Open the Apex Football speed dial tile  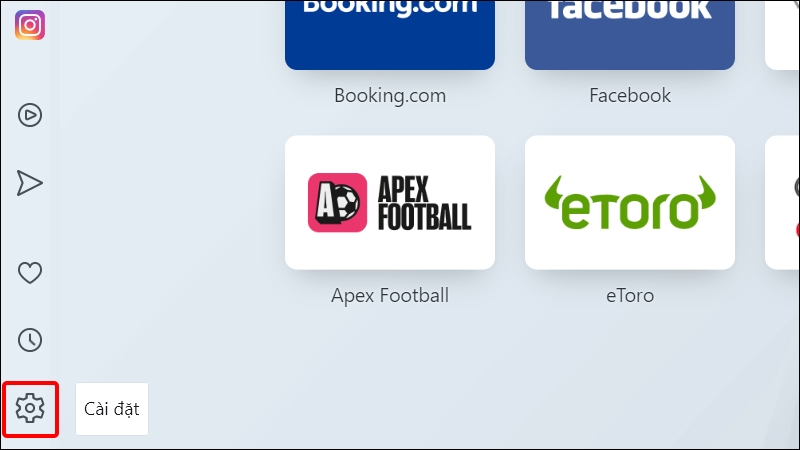(x=390, y=203)
